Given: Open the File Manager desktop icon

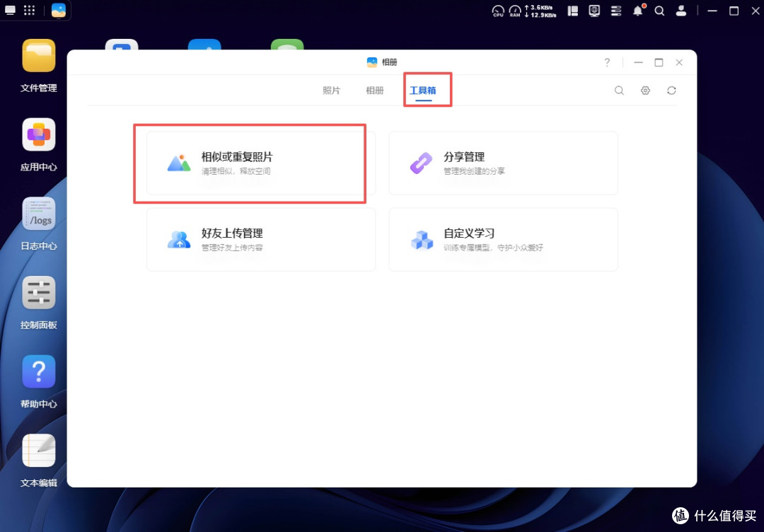Looking at the screenshot, I should pyautogui.click(x=38, y=56).
